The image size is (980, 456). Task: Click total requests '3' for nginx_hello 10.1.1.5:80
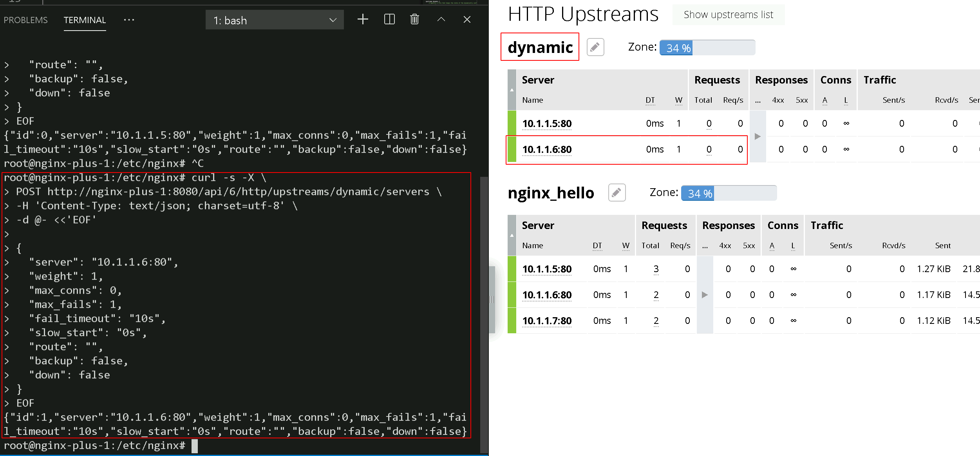pyautogui.click(x=656, y=269)
